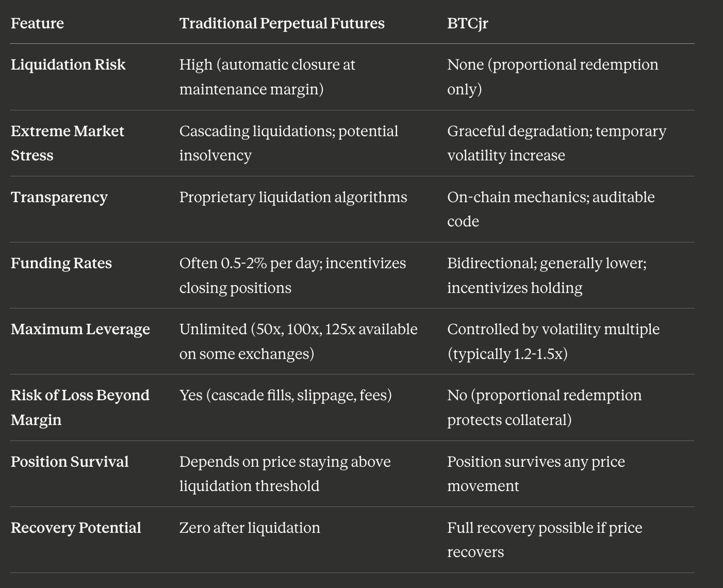
Task: Select the "On-chain mechanics; auditable code" cell
Action: (551, 209)
